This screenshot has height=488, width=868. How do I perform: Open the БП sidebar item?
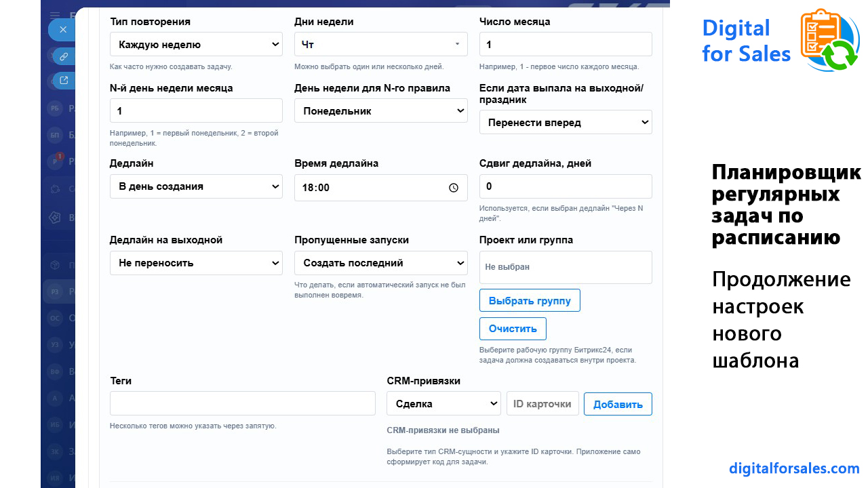pyautogui.click(x=55, y=135)
